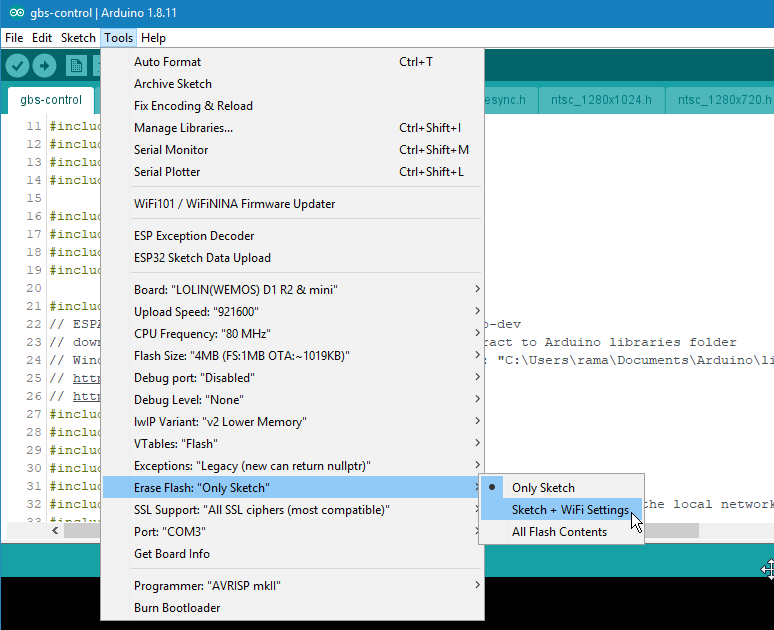This screenshot has width=774, height=630.
Task: Click the Verify checkmark toolbar icon
Action: (17, 66)
